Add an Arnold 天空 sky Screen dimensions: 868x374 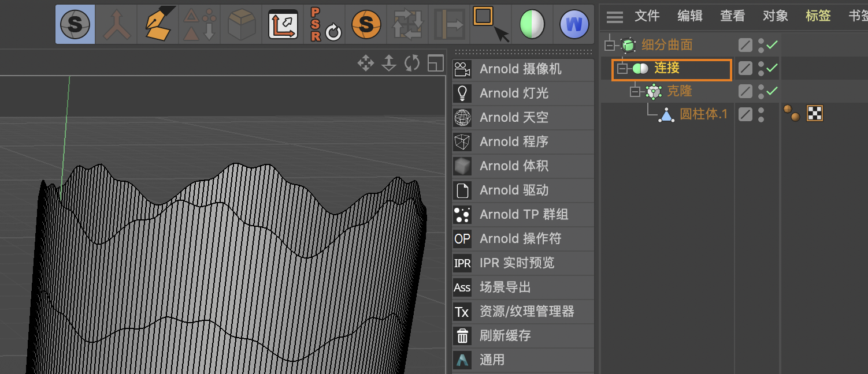coord(523,118)
